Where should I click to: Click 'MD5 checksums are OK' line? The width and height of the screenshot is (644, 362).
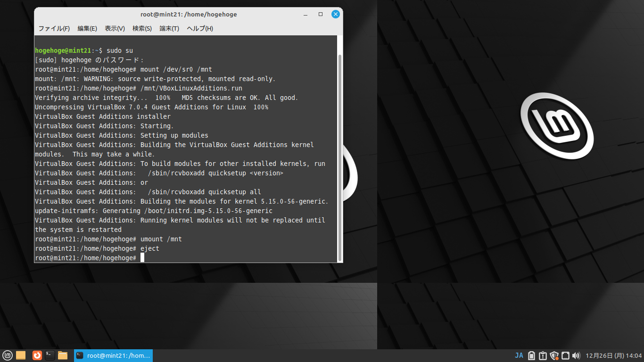pos(166,98)
